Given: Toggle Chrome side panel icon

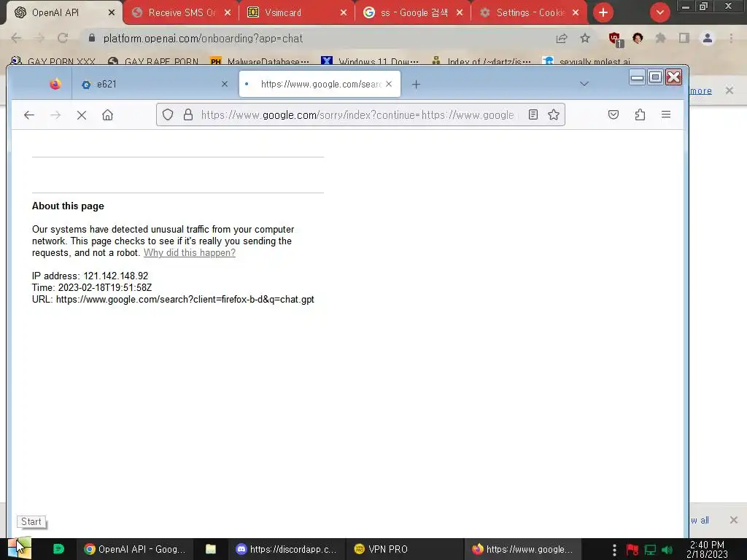Looking at the screenshot, I should click(x=684, y=38).
